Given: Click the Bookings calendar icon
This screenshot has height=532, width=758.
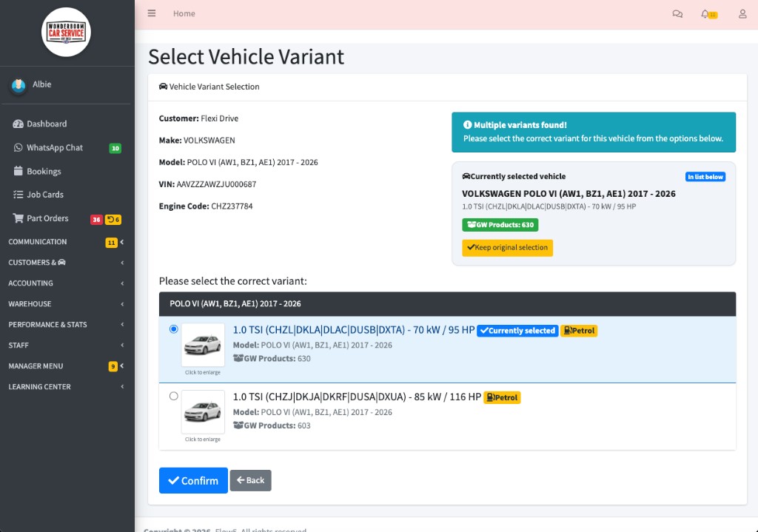Looking at the screenshot, I should [x=18, y=171].
